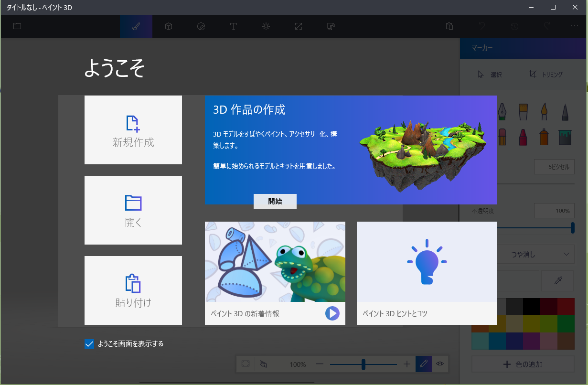
Task: Select the Calligraphy pen brush
Action: [x=502, y=112]
